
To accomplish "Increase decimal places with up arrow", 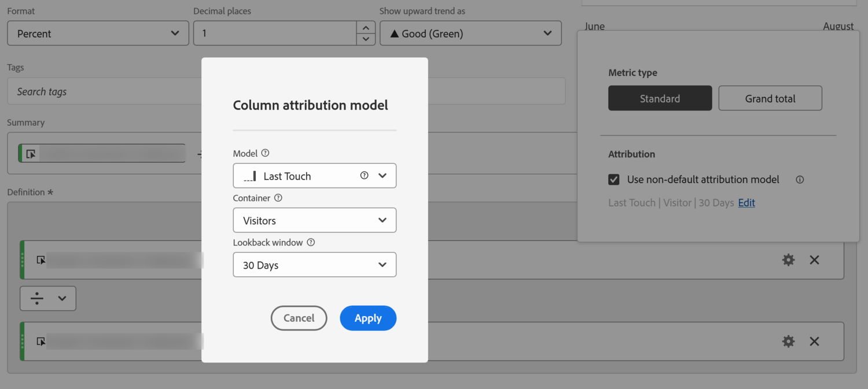I will [x=366, y=27].
